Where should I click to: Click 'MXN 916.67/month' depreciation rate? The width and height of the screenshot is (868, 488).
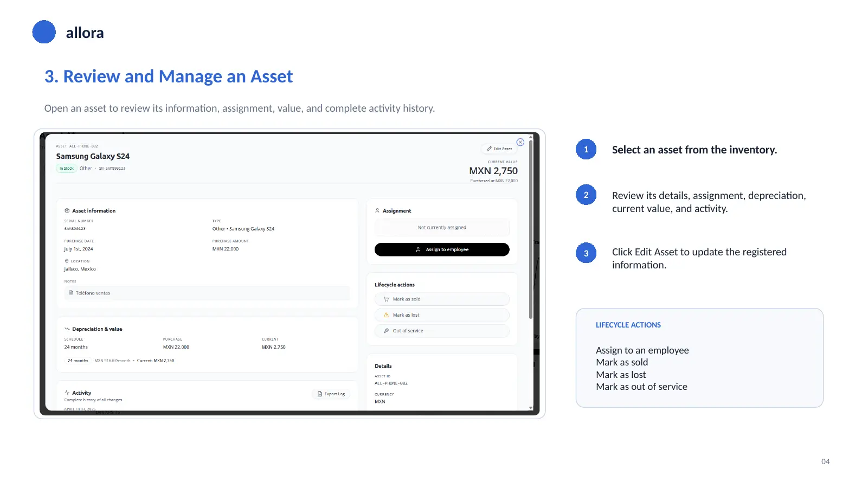112,361
